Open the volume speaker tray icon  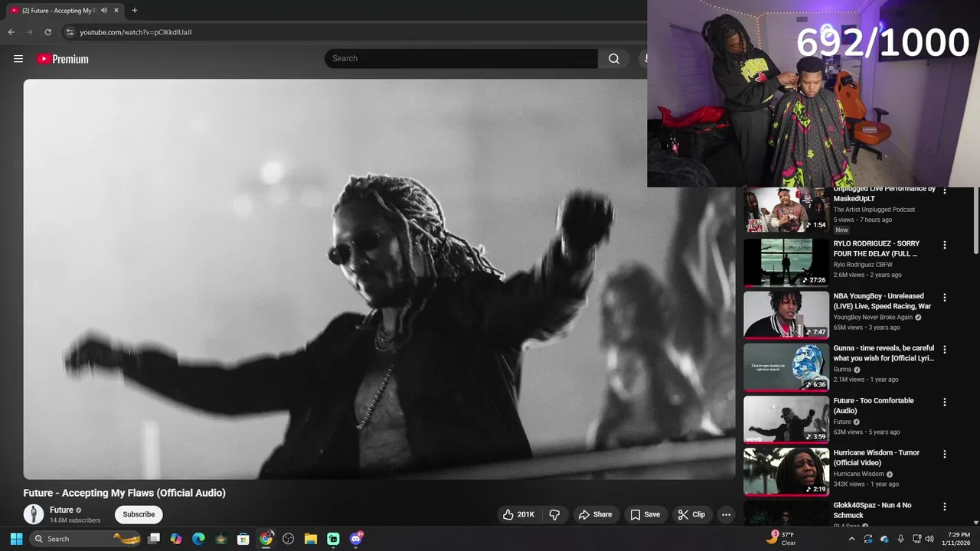click(929, 539)
